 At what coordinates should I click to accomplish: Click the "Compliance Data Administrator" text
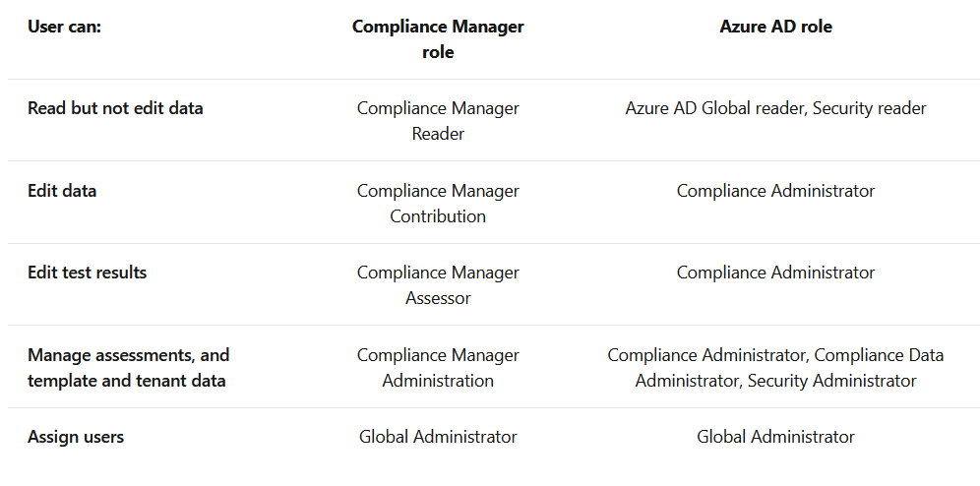click(877, 356)
